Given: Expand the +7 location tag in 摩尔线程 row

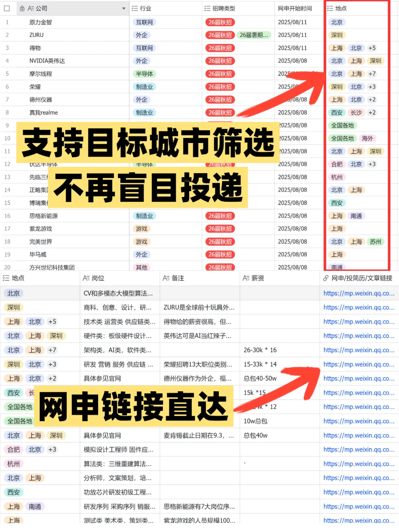Looking at the screenshot, I should click(372, 74).
